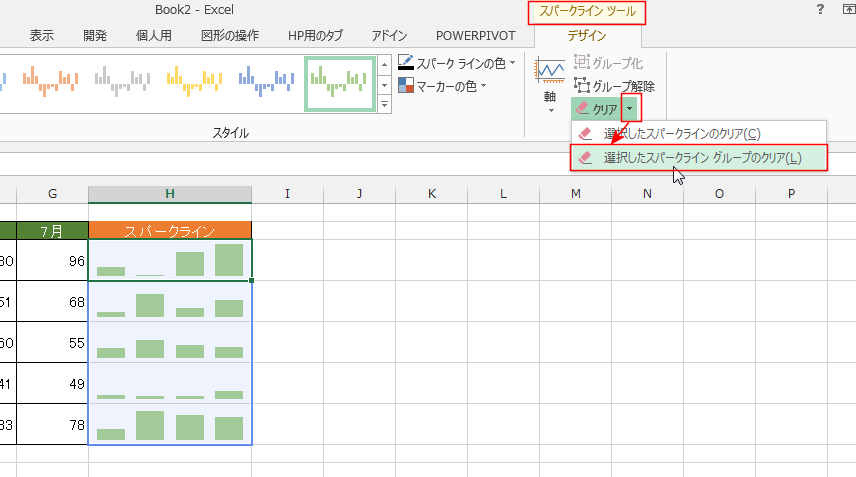The width and height of the screenshot is (856, 477).
Task: Open the アドイン ribbon tab
Action: point(389,35)
